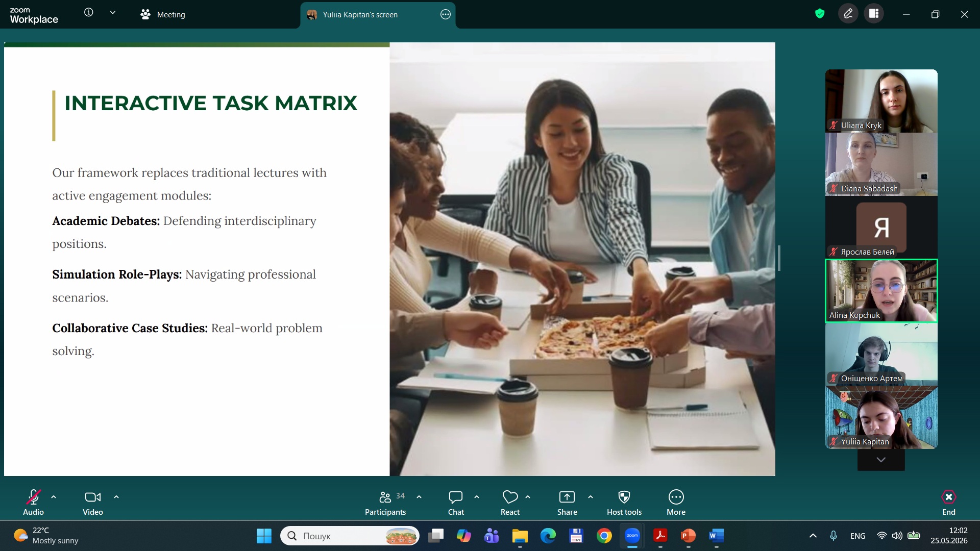This screenshot has width=980, height=551.
Task: Open the Chat panel
Action: [456, 503]
